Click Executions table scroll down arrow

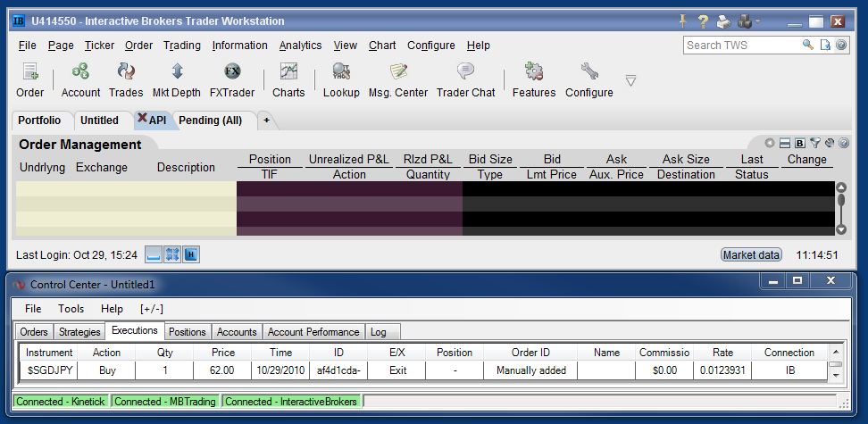[836, 375]
